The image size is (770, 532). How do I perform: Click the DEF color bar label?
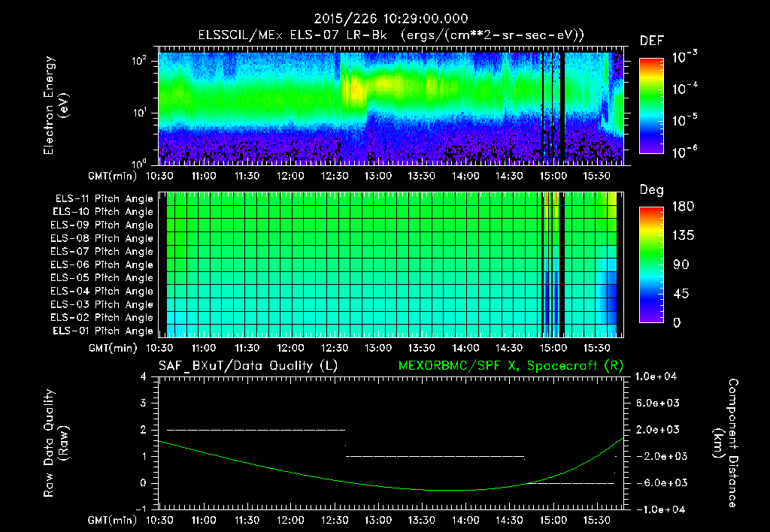point(652,41)
